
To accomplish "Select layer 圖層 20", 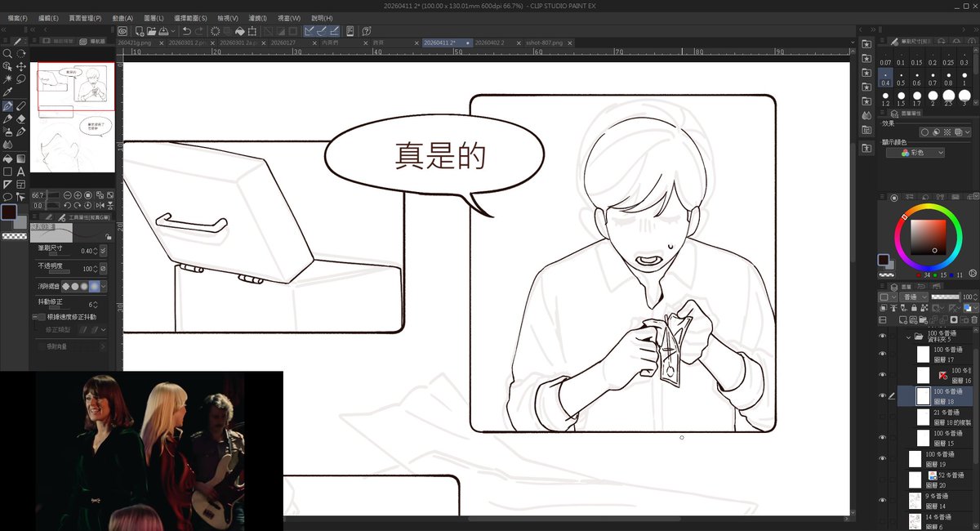I will click(934, 480).
